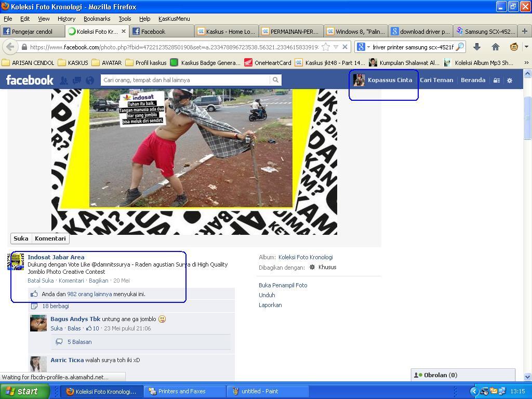This screenshot has width=532, height=399.
Task: Like Bagus Andys Tbk's comment
Action: [x=56, y=328]
